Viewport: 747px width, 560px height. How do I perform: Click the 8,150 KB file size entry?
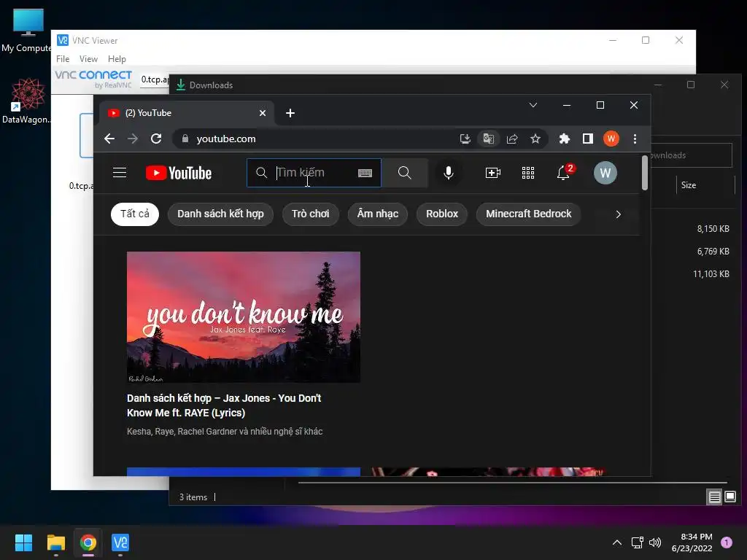[713, 229]
